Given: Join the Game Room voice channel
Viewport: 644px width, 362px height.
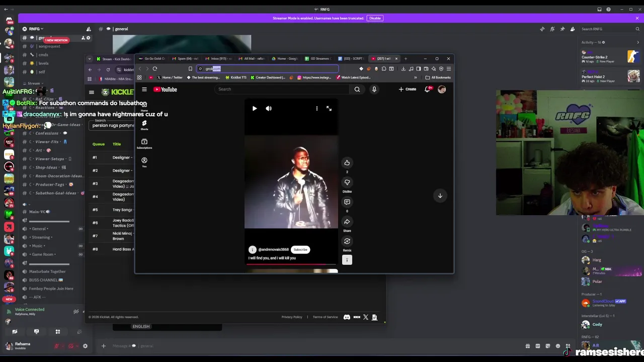Looking at the screenshot, I should (x=42, y=254).
